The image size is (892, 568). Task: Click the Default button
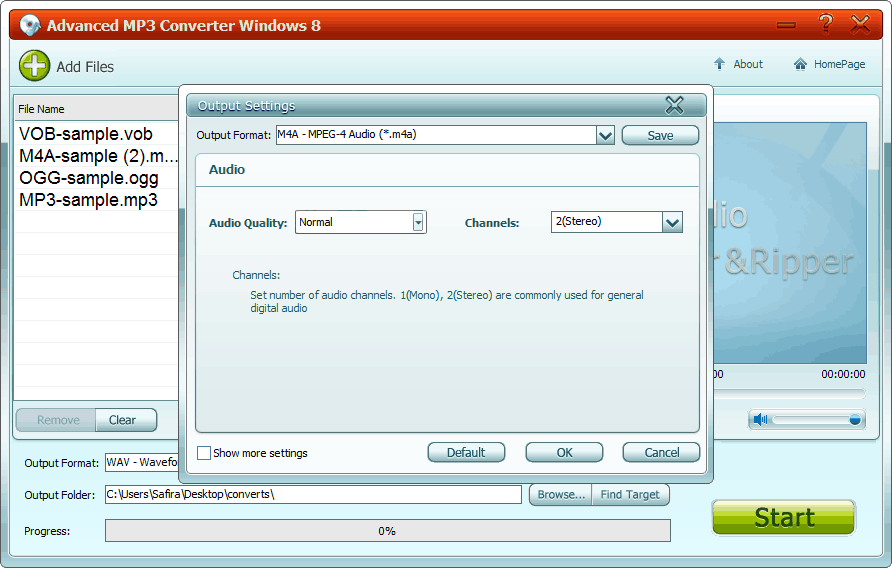[466, 452]
